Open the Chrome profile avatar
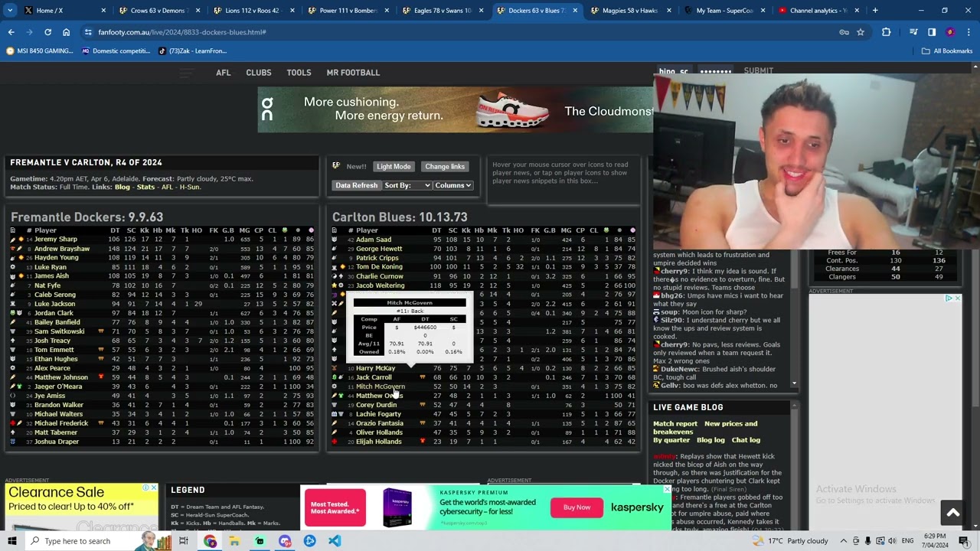The height and width of the screenshot is (551, 980). (x=950, y=32)
